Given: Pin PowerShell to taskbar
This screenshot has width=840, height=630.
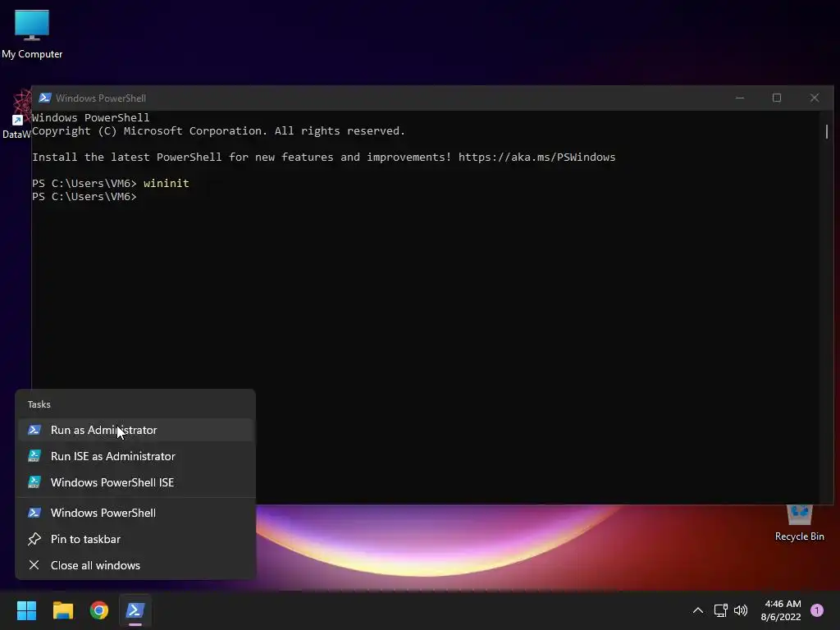Looking at the screenshot, I should click(x=135, y=540).
